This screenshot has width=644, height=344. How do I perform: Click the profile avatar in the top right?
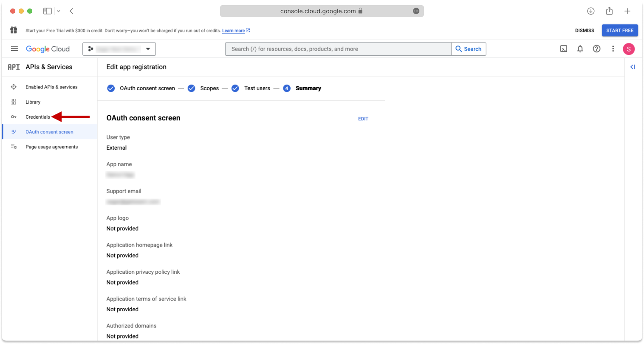[629, 49]
